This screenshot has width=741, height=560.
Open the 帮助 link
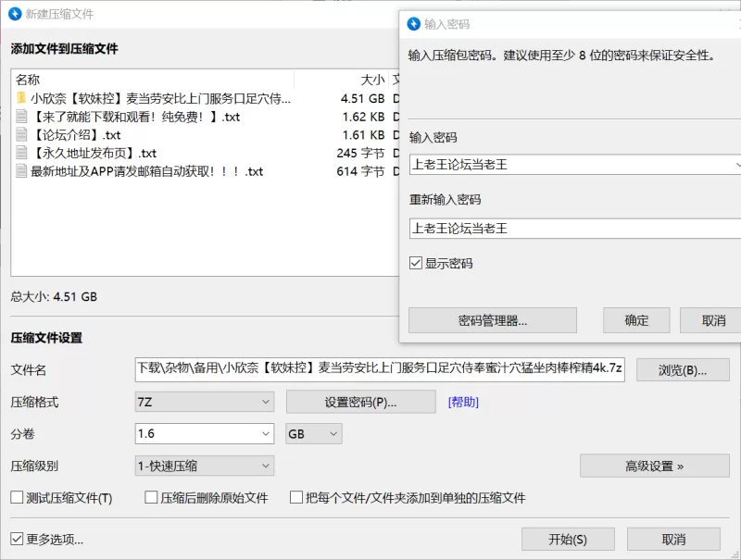(463, 402)
